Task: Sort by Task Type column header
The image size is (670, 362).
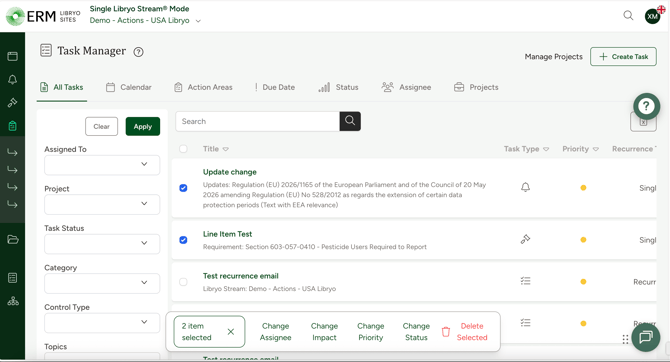Action: click(x=526, y=149)
